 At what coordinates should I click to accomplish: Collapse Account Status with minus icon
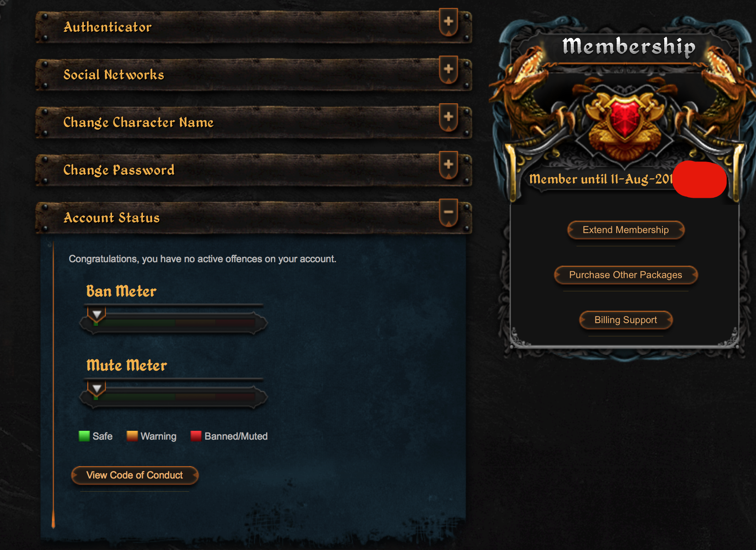pyautogui.click(x=449, y=213)
